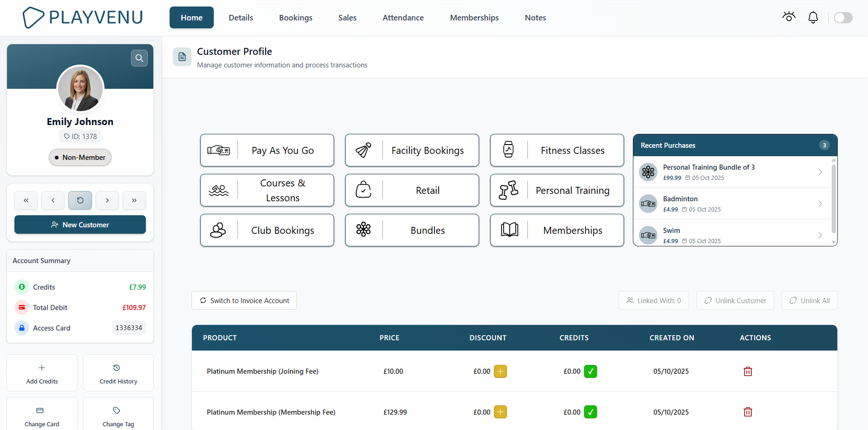Open Personal Training from the tile grid
The image size is (868, 430).
(x=557, y=190)
